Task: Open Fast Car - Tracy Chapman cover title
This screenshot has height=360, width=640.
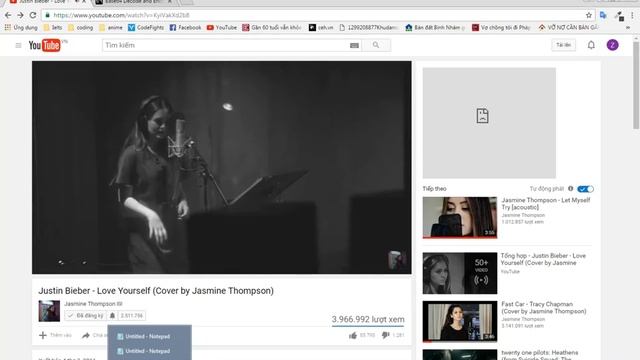Action: click(543, 308)
